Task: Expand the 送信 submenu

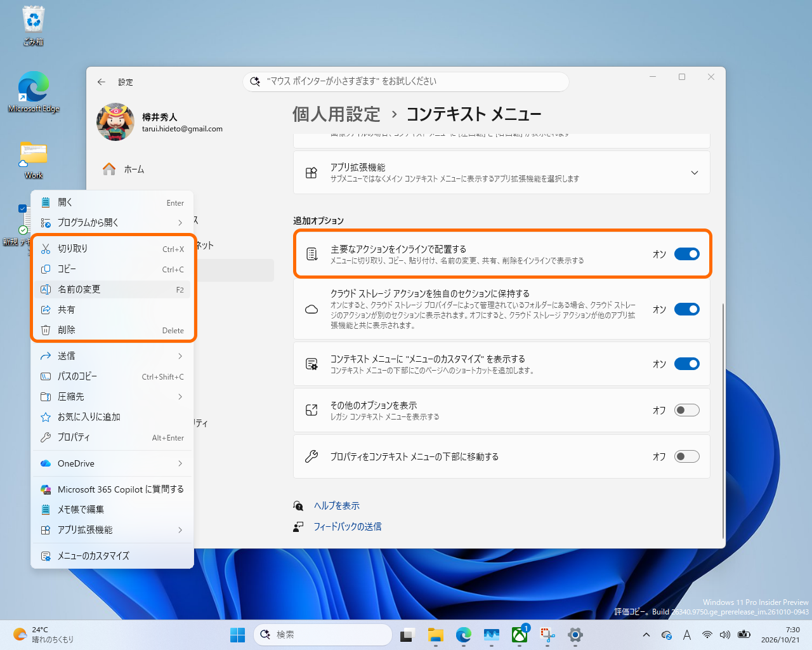Action: click(x=113, y=356)
